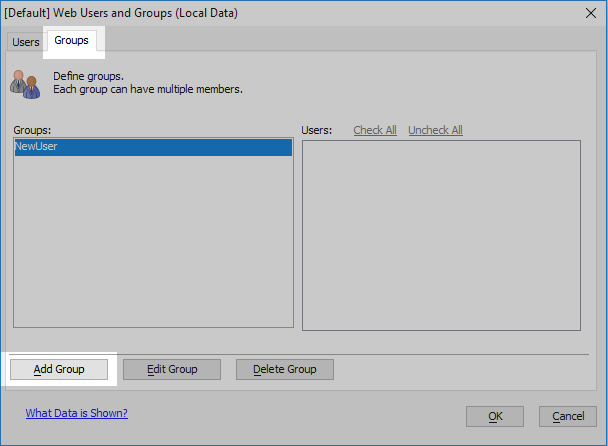Switch to the Users tab
Viewport: 608px width, 446px height.
click(x=26, y=41)
